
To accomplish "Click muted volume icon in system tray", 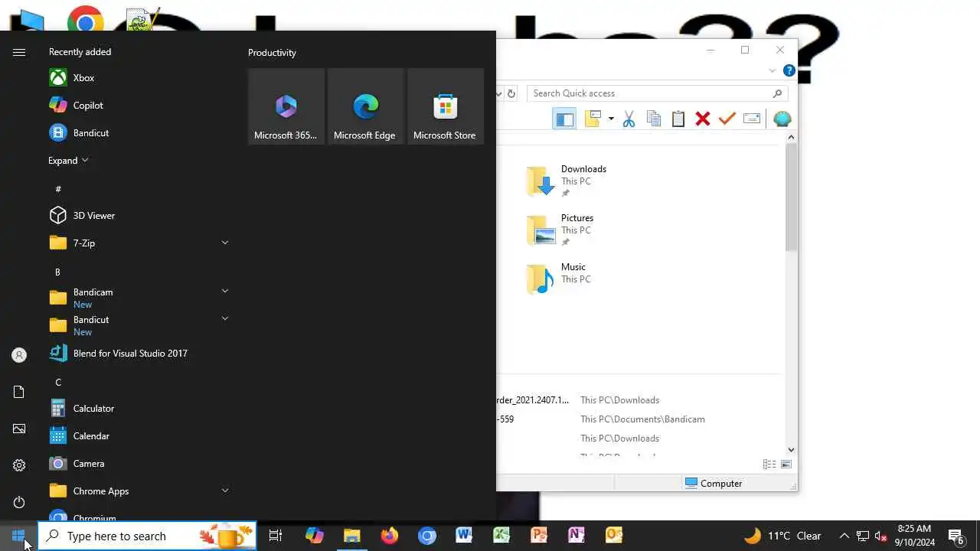I will point(880,536).
